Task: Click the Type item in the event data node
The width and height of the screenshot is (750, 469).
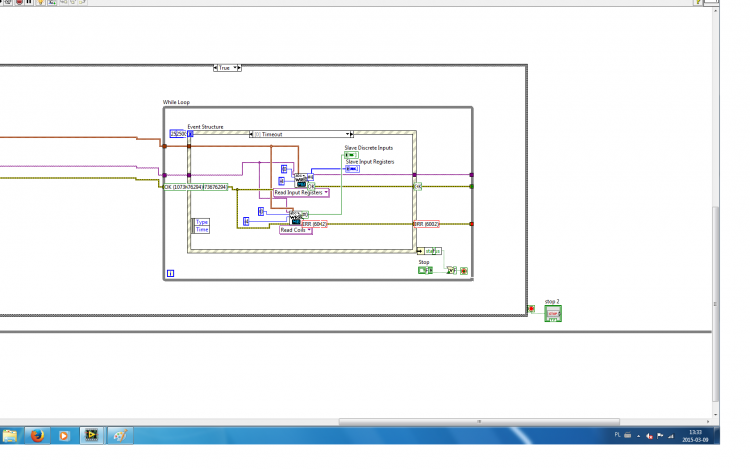Action: 202,222
